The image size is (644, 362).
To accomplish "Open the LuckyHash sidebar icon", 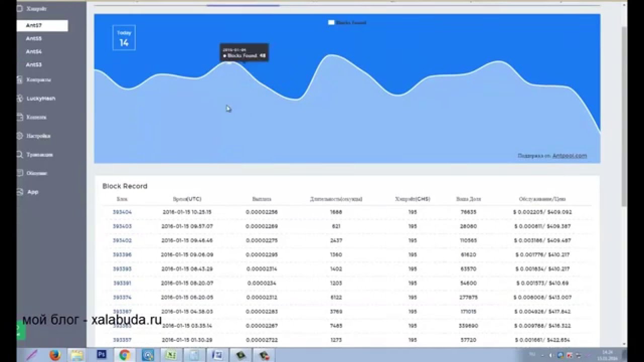I will click(20, 98).
